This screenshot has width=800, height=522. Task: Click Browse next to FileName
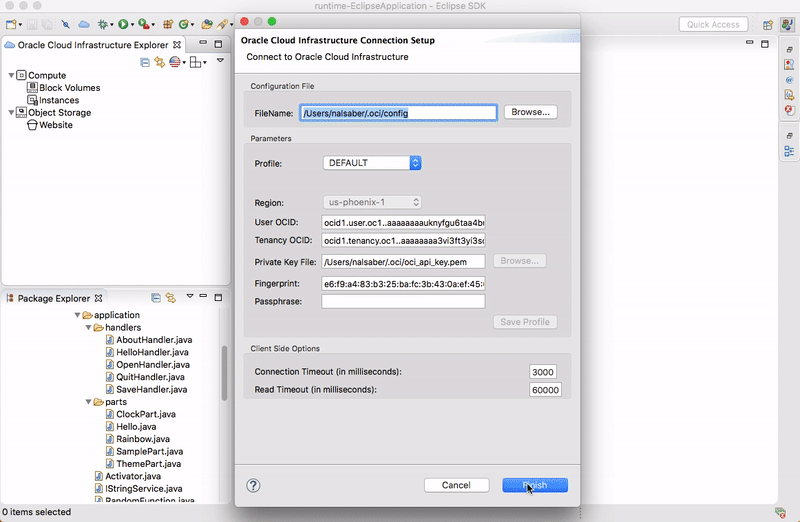[531, 112]
